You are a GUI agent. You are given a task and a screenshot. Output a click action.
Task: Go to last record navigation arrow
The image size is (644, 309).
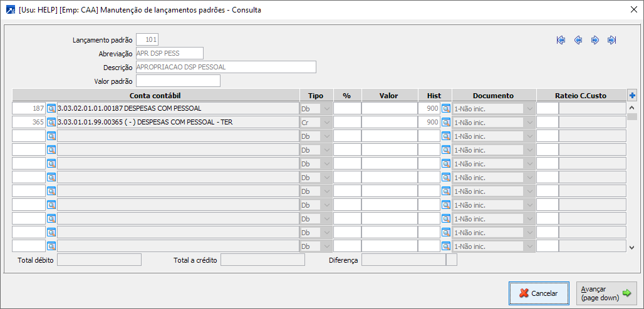pos(612,40)
